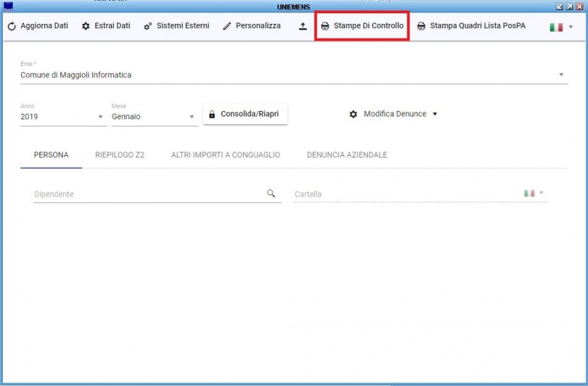Click the refresh icon for Aggiorna Dati
This screenshot has height=386, width=588.
(x=12, y=27)
